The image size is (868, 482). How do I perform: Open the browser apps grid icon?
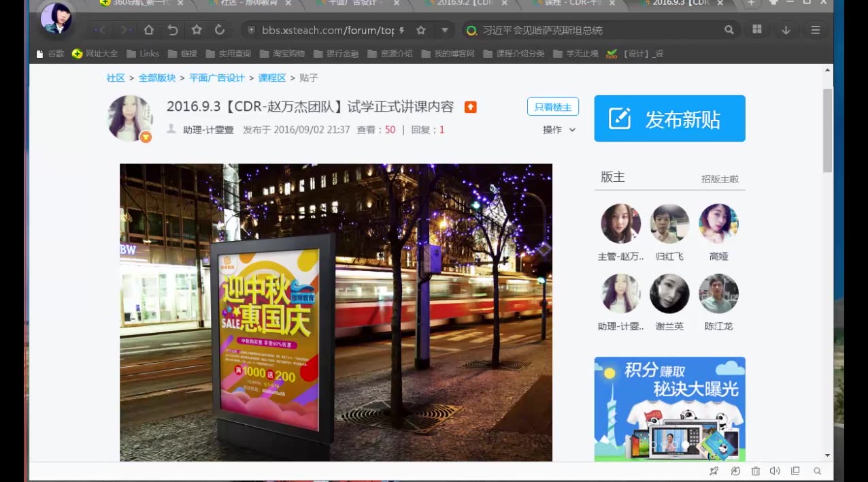coord(757,30)
